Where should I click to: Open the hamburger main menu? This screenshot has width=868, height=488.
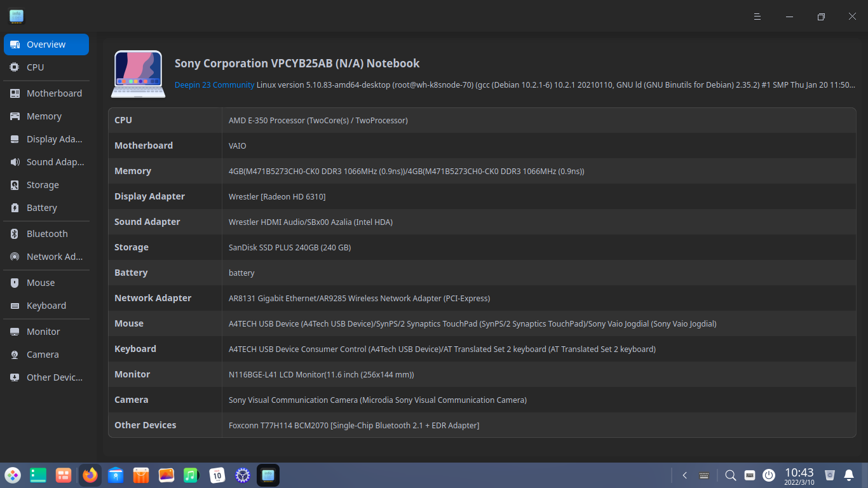[757, 17]
